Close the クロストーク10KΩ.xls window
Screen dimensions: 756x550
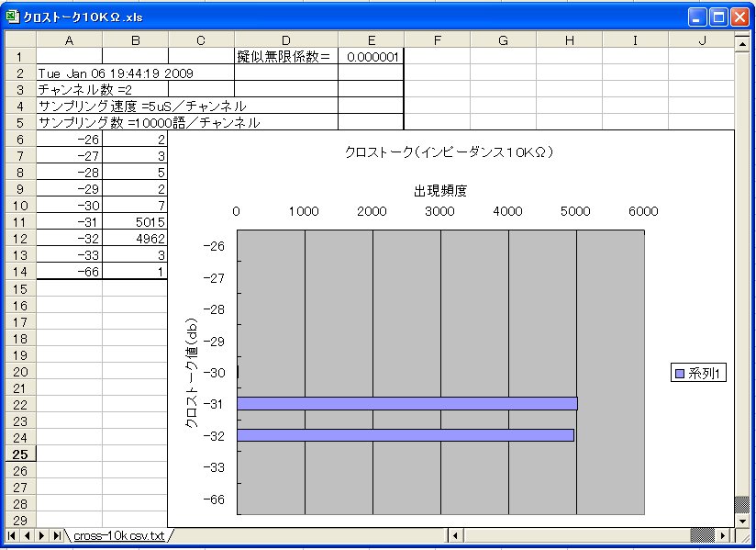[740, 17]
